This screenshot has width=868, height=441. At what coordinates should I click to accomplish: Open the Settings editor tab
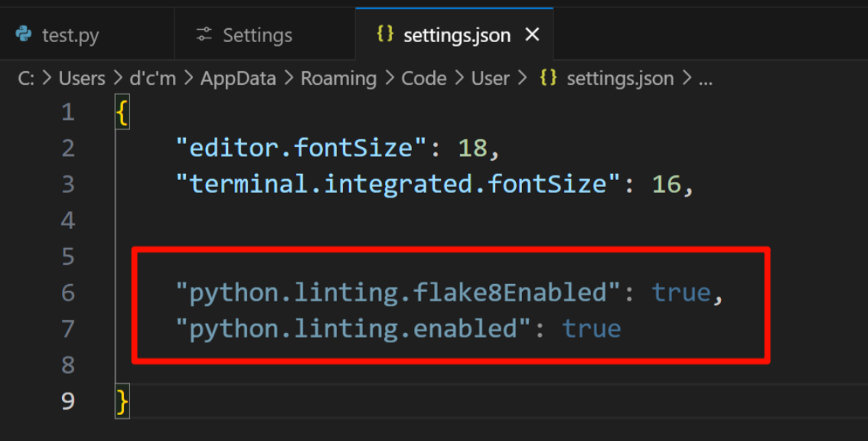tap(265, 35)
